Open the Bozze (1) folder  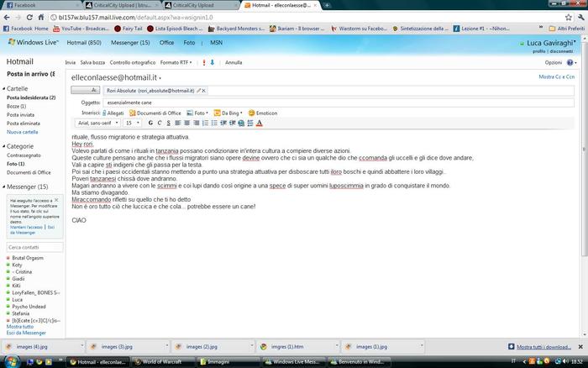tap(17, 106)
